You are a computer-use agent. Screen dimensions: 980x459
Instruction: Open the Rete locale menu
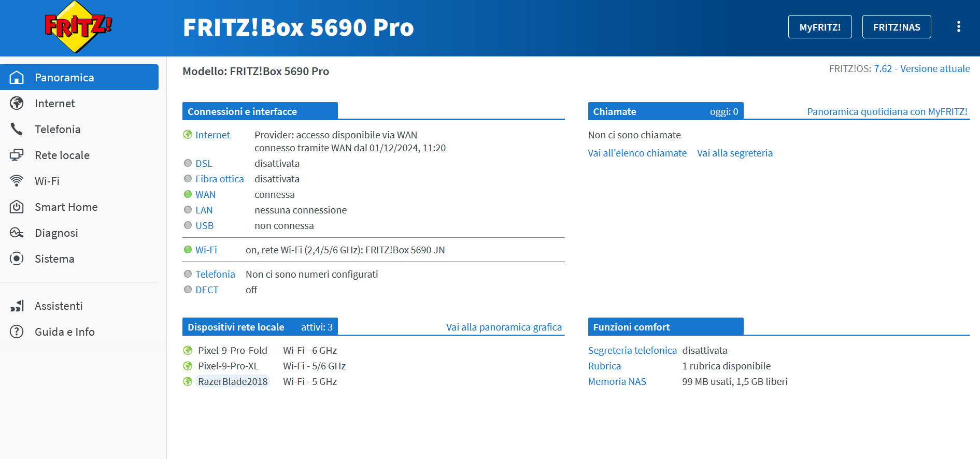[x=79, y=155]
